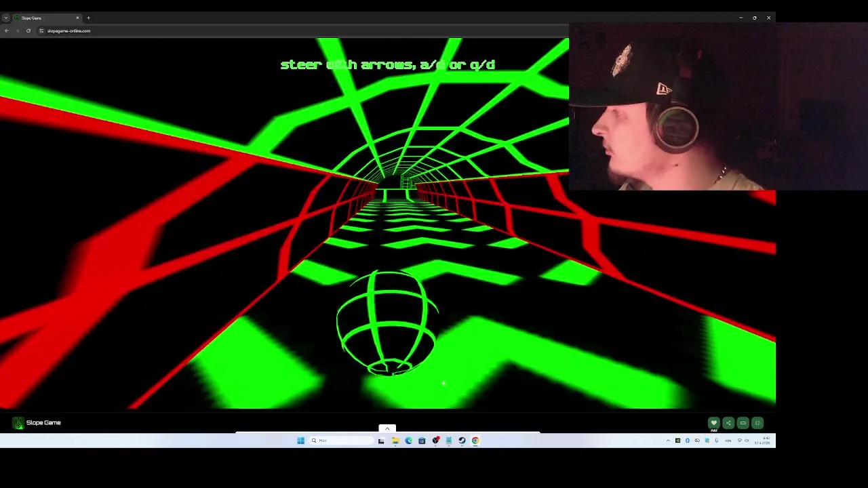Click the rolling green ball in game
The height and width of the screenshot is (488, 868).
387,323
